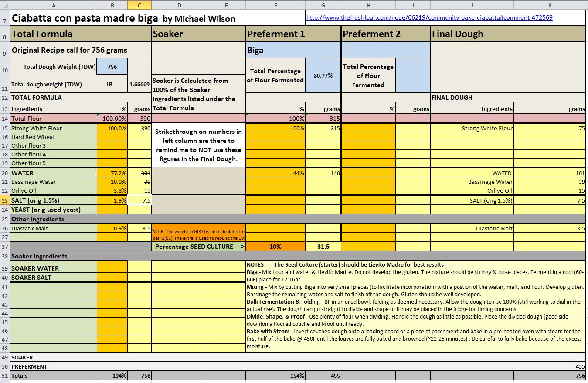The height and width of the screenshot is (383, 588).
Task: Click the Bassinage Water 10.0% cell
Action: click(112, 182)
